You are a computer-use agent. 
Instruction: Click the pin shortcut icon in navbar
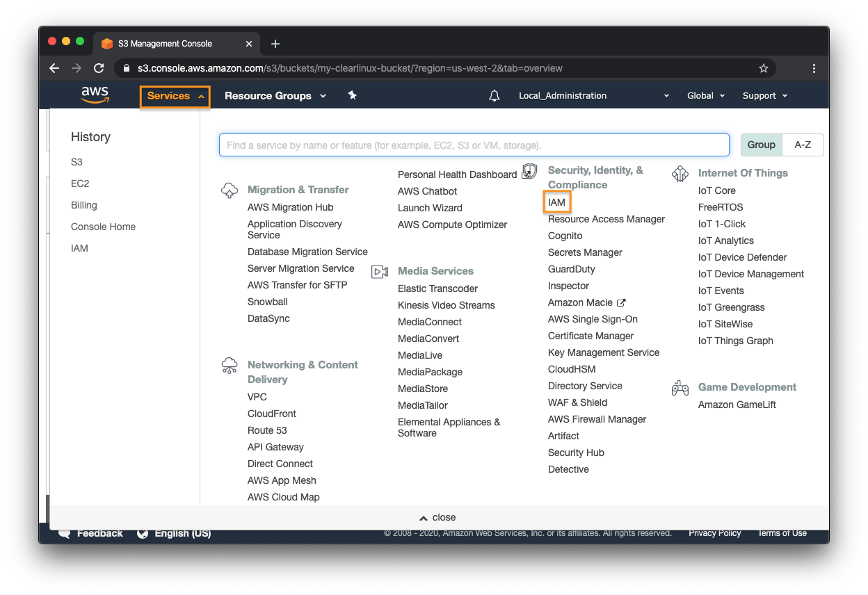[x=353, y=95]
